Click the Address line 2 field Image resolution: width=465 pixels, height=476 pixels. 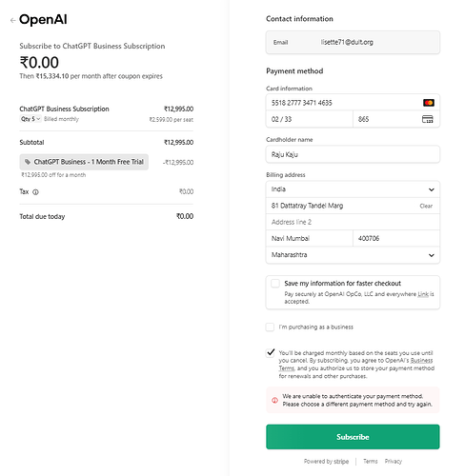(x=353, y=222)
